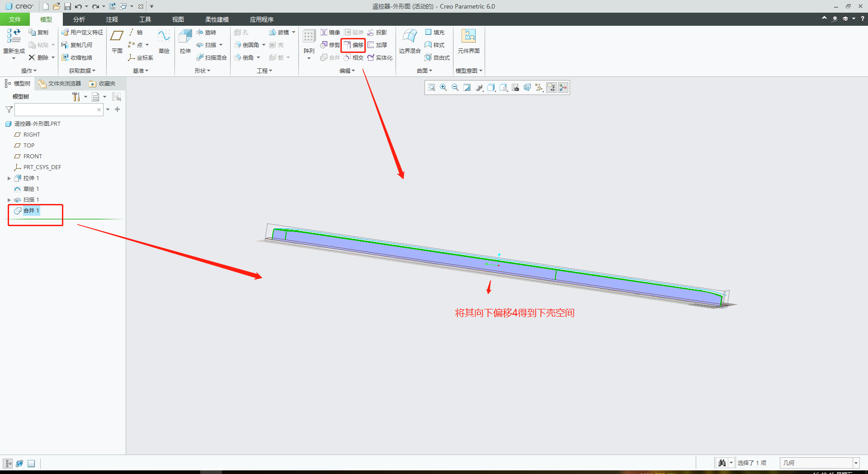Expand the 基准 group dropdown

pos(141,71)
